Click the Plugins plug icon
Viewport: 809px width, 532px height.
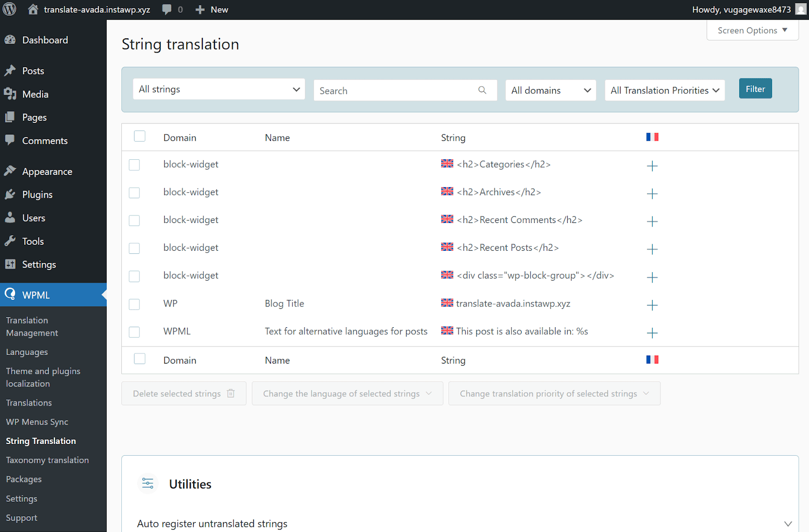(x=10, y=194)
